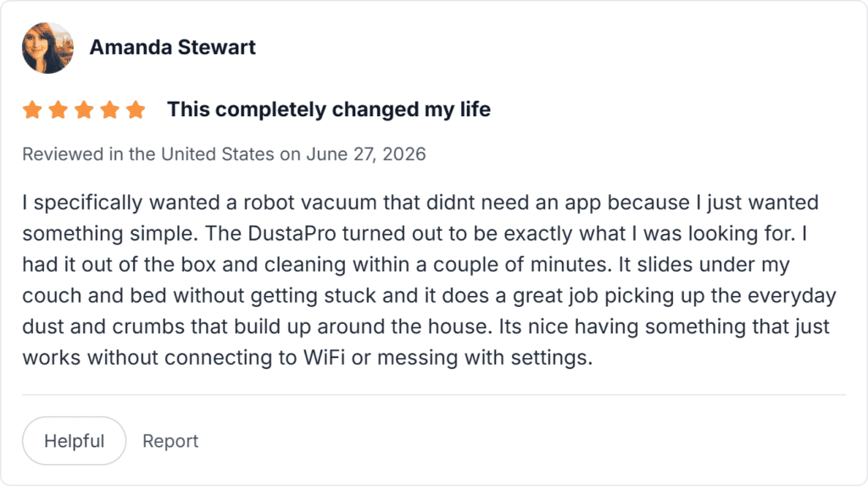
Task: Click Amanda Stewart's profile avatar photo
Action: point(47,47)
